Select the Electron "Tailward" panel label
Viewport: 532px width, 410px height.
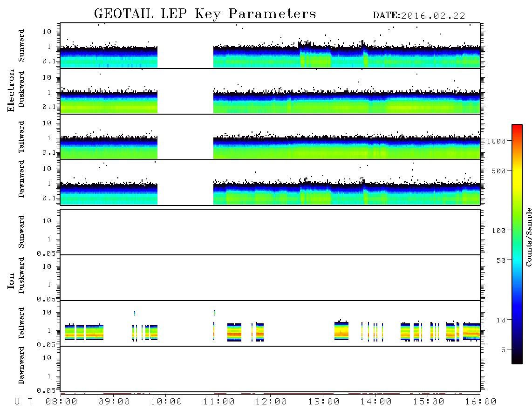pyautogui.click(x=21, y=137)
